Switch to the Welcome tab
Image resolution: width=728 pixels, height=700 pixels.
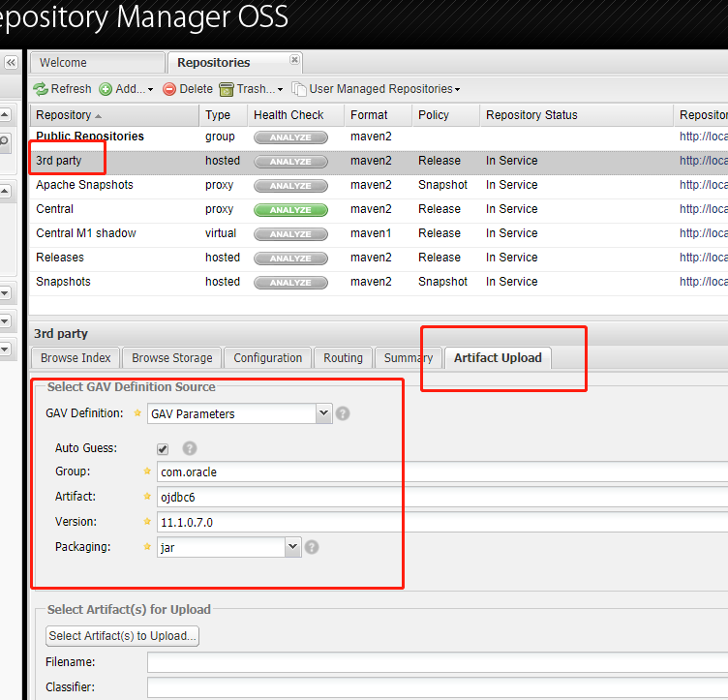coord(98,63)
